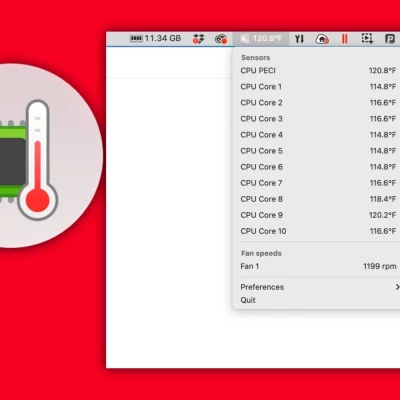The image size is (400, 400).
Task: Click the 120.2°F value for Core 9
Action: click(382, 215)
